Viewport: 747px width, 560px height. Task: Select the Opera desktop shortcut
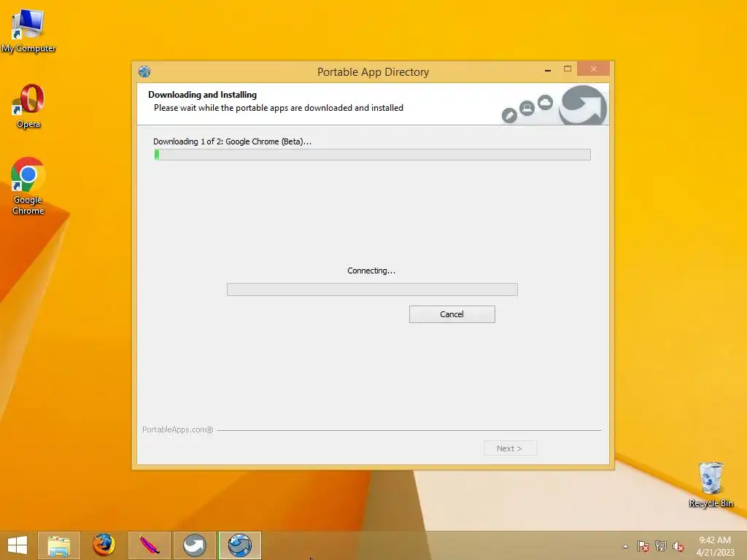click(28, 106)
